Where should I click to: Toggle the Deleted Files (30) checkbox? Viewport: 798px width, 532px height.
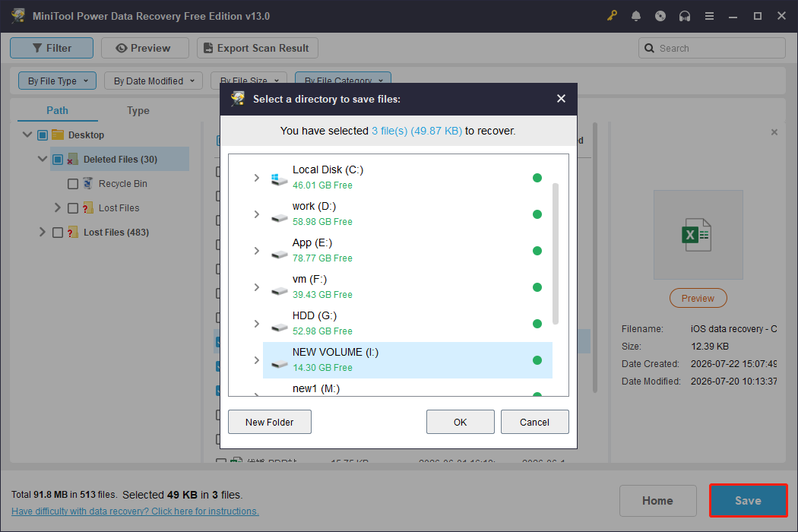click(58, 160)
